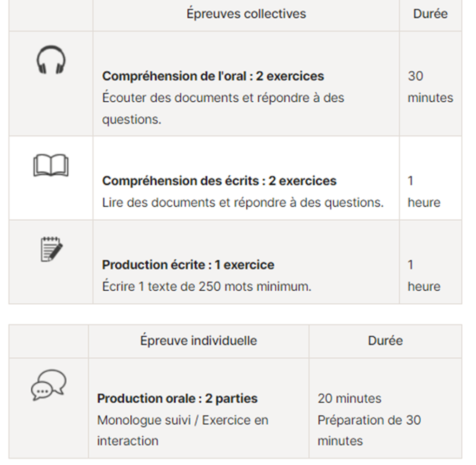Click 'Monologue suivi / Exercice en interaction' text
The width and height of the screenshot is (476, 465).
click(183, 431)
